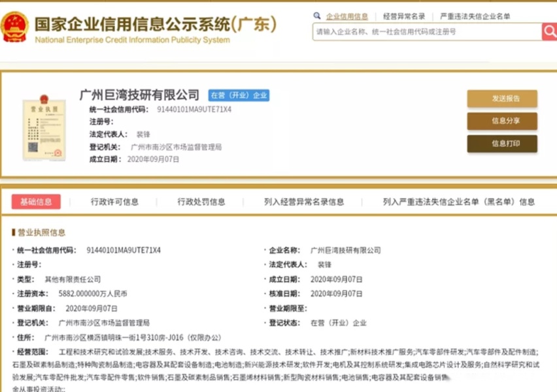Screen dimensions: 557x392
Task: Click the small magnifier beside 企业信用信息
Action: tap(317, 16)
